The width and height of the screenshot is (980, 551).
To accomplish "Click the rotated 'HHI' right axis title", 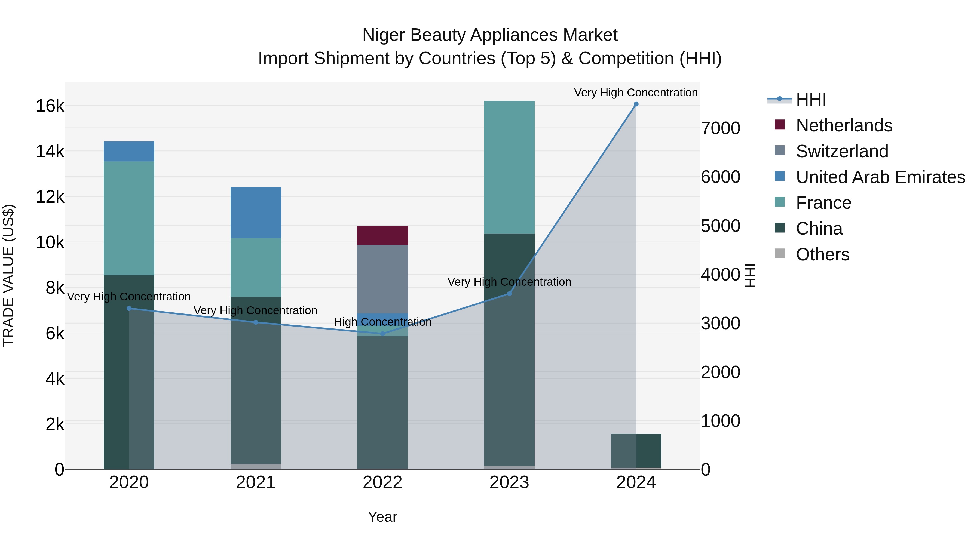I will 750,275.
